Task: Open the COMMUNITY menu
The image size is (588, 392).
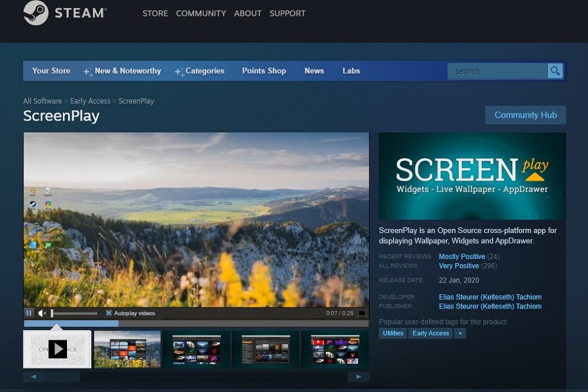Action: 201,13
